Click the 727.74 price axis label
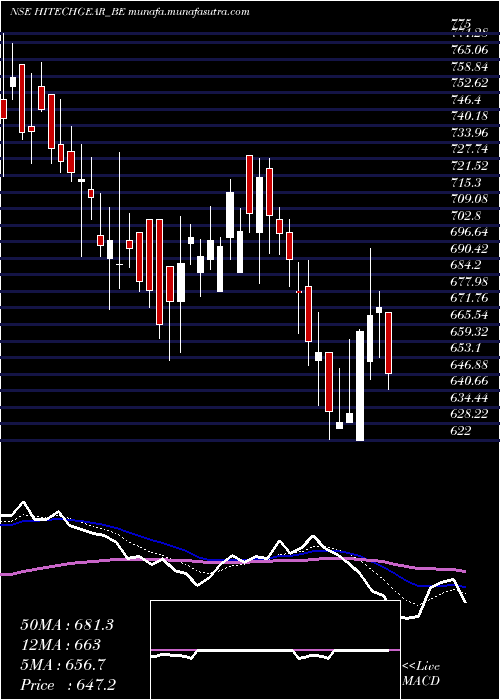 (470, 149)
